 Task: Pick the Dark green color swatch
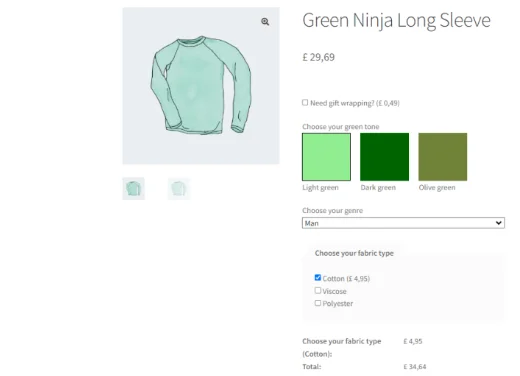click(384, 157)
